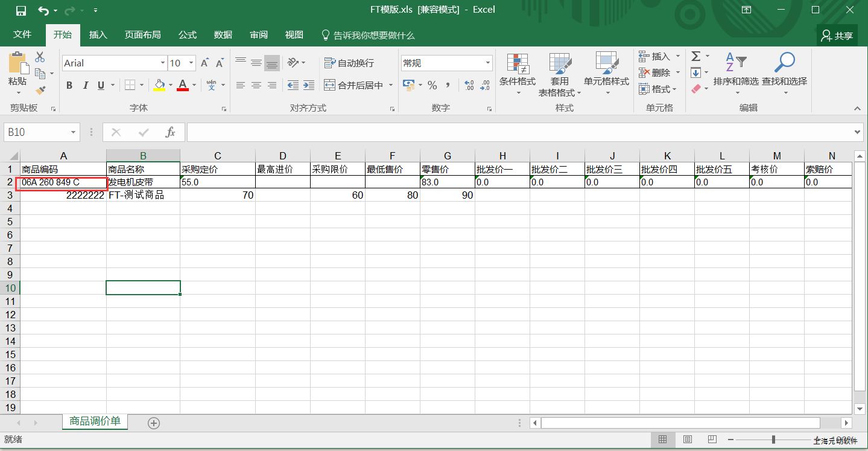Viewport: 868px width, 451px height.
Task: Click the AutoSum sigma icon
Action: tap(696, 56)
